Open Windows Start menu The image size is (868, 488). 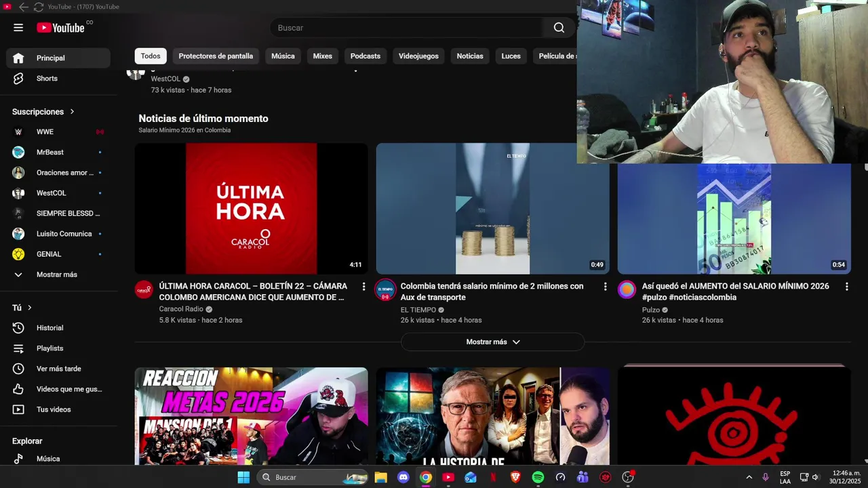pyautogui.click(x=243, y=477)
